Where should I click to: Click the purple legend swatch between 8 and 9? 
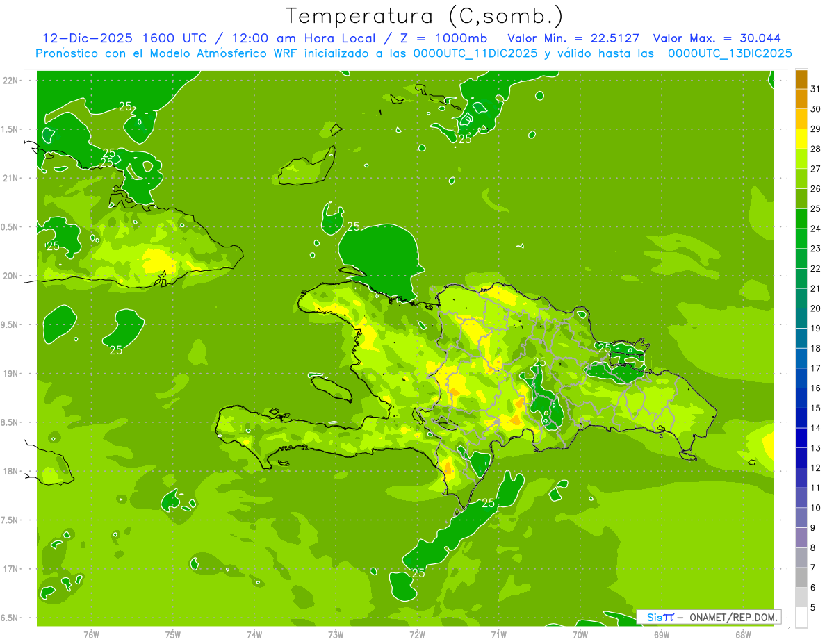[801, 538]
